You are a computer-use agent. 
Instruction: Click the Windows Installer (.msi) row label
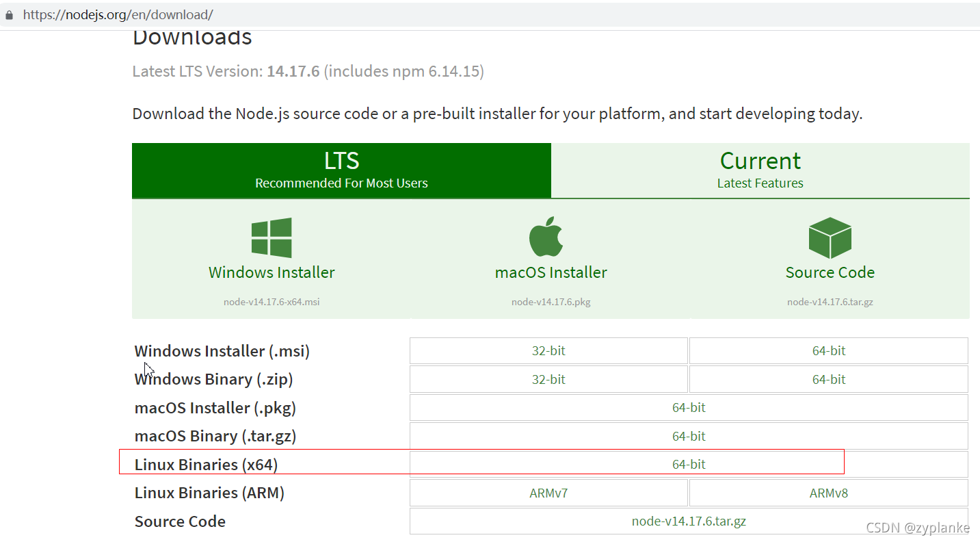(222, 351)
